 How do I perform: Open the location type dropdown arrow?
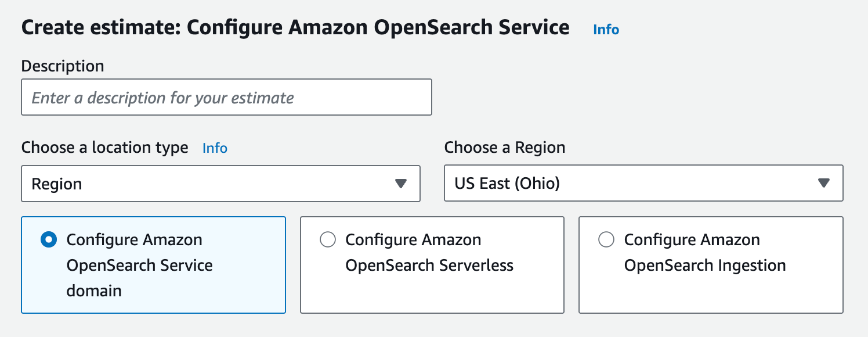[401, 184]
